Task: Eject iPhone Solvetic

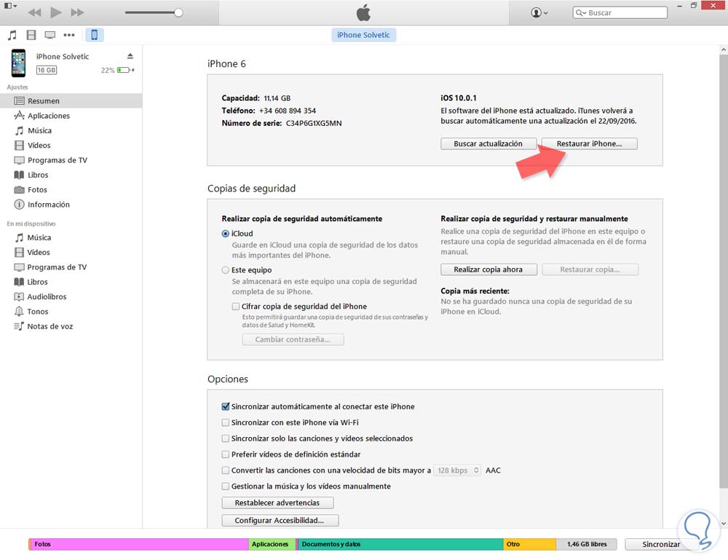Action: coord(130,56)
